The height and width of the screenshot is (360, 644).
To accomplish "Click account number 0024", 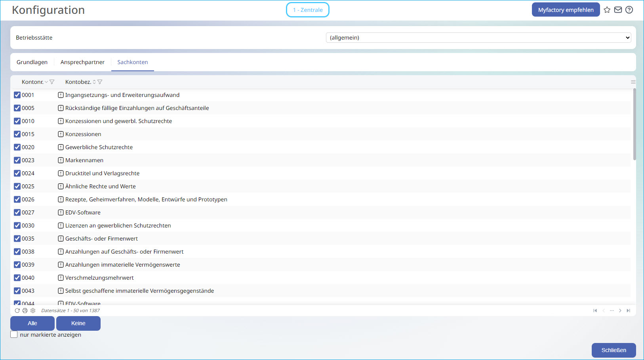I will (28, 173).
